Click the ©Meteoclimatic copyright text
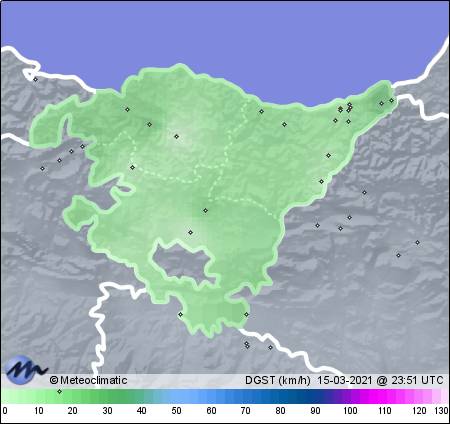Viewport: 450px width, 424px height. tap(89, 380)
